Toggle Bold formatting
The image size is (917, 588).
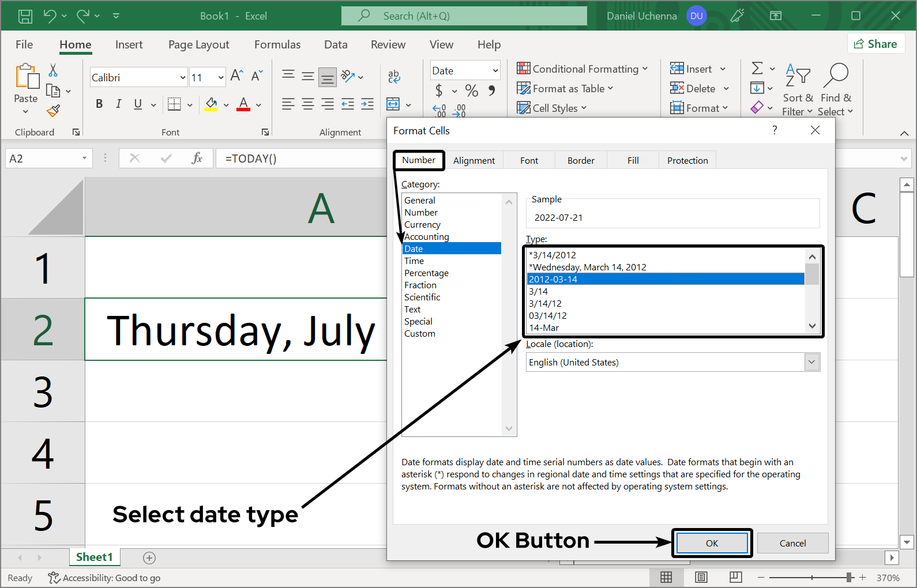(x=99, y=104)
